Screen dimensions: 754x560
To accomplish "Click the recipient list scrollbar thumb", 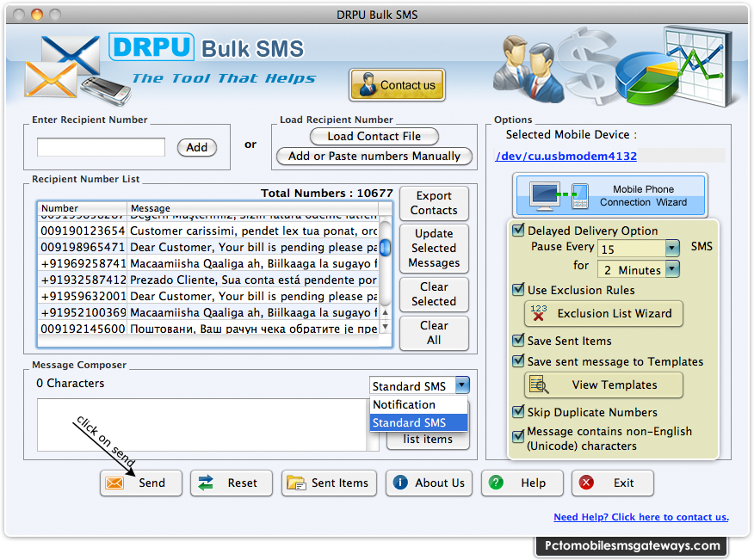I will click(x=385, y=248).
